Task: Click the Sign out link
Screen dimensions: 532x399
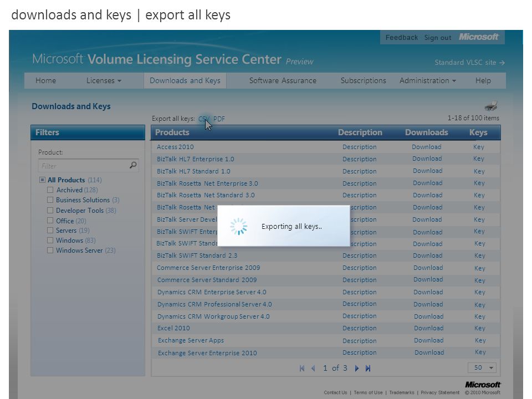Action: [438, 37]
